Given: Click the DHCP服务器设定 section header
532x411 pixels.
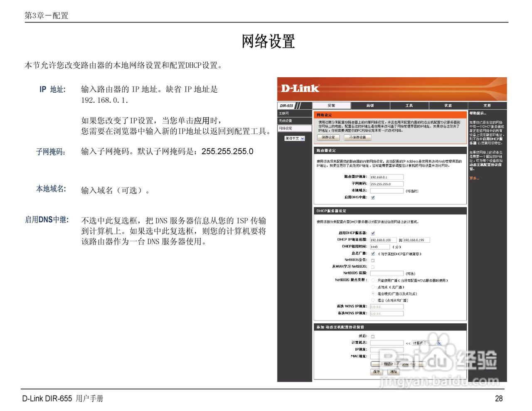Looking at the screenshot, I should tap(390, 211).
